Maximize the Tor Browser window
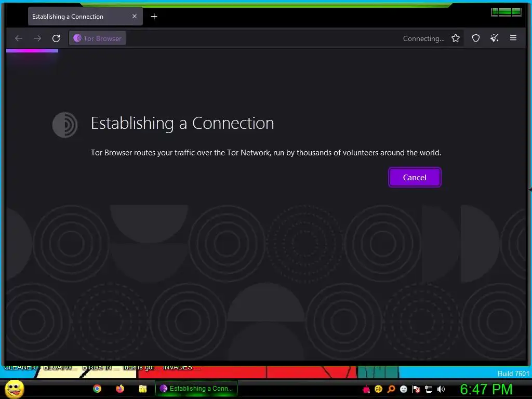 pyautogui.click(x=505, y=12)
